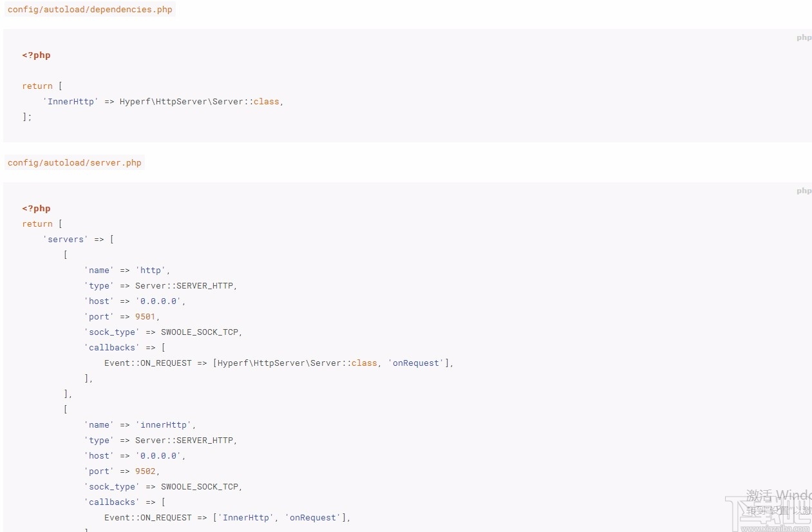
Task: Click the 'servers' array key
Action: click(66, 240)
